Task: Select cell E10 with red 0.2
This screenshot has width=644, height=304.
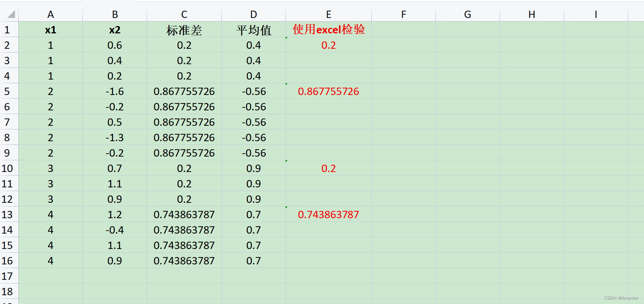Action: [x=328, y=168]
